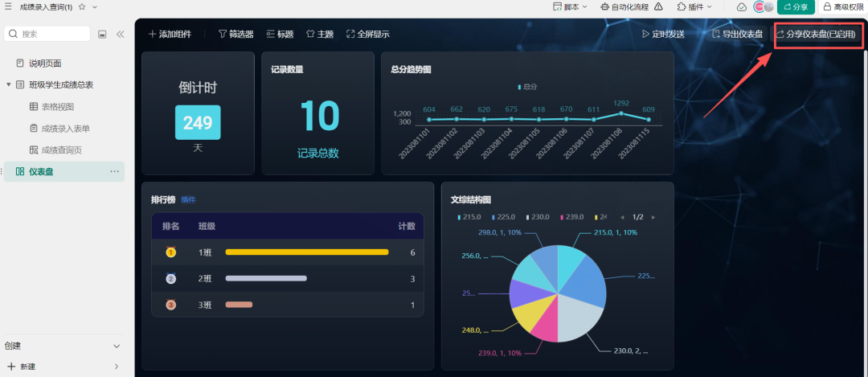The height and width of the screenshot is (377, 868).
Task: Collapse the 班级学生成绩总表 tree node arrow
Action: 8,84
